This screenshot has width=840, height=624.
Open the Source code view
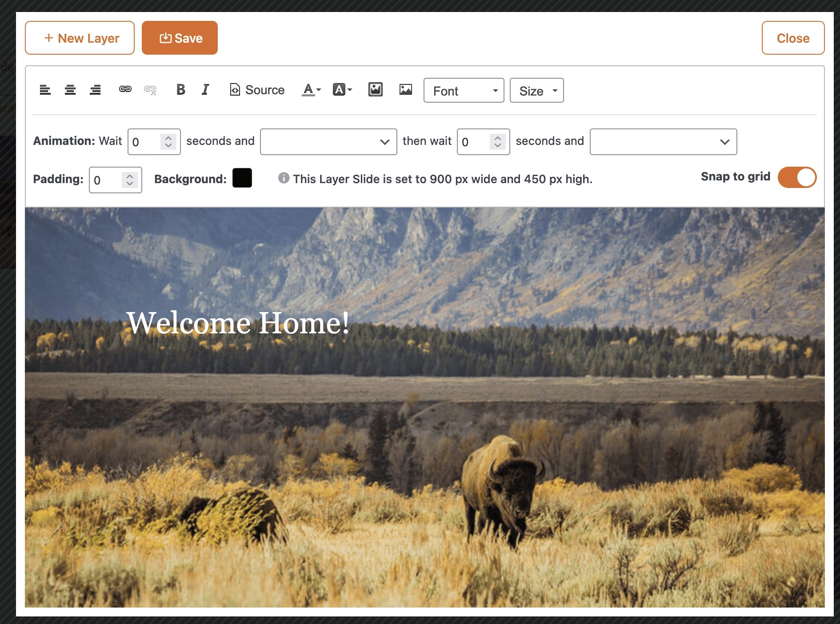click(257, 90)
